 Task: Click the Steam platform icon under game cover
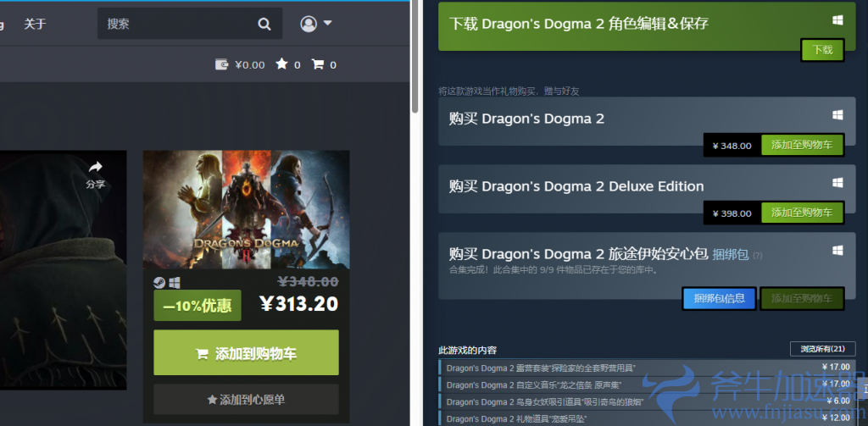159,283
